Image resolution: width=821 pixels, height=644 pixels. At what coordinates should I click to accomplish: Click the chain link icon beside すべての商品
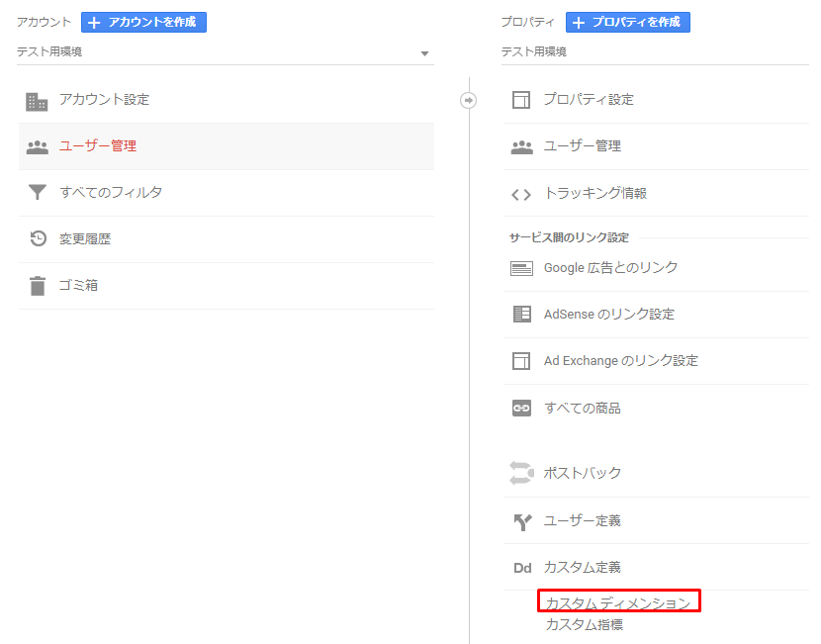pyautogui.click(x=521, y=408)
